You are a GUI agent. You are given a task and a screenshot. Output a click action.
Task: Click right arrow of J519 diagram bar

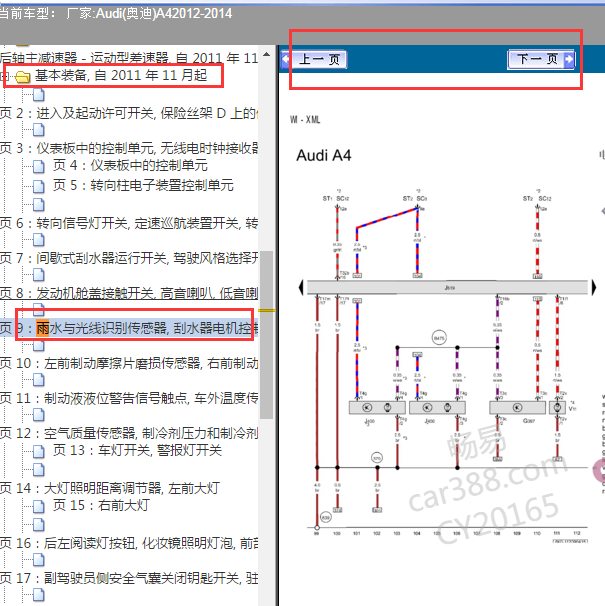(594, 288)
